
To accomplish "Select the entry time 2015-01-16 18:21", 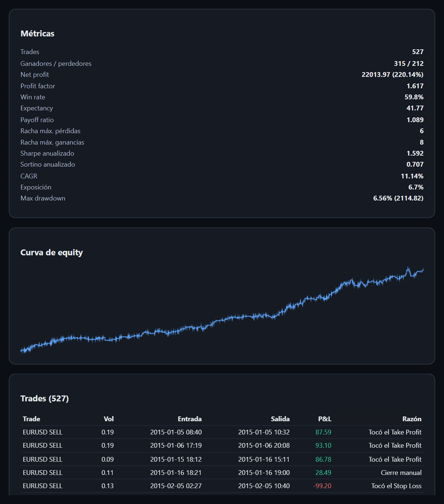I will pos(176,473).
